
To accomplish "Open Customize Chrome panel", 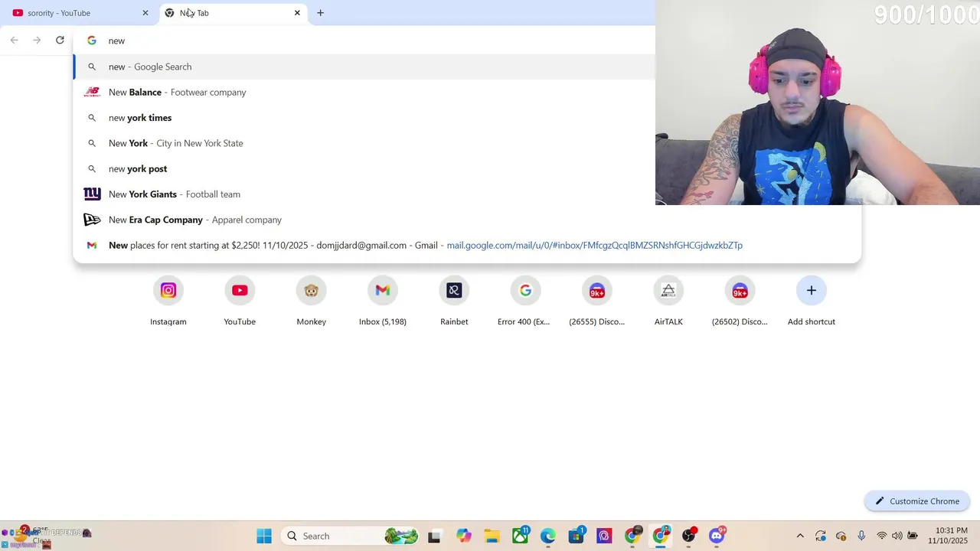I will (917, 501).
